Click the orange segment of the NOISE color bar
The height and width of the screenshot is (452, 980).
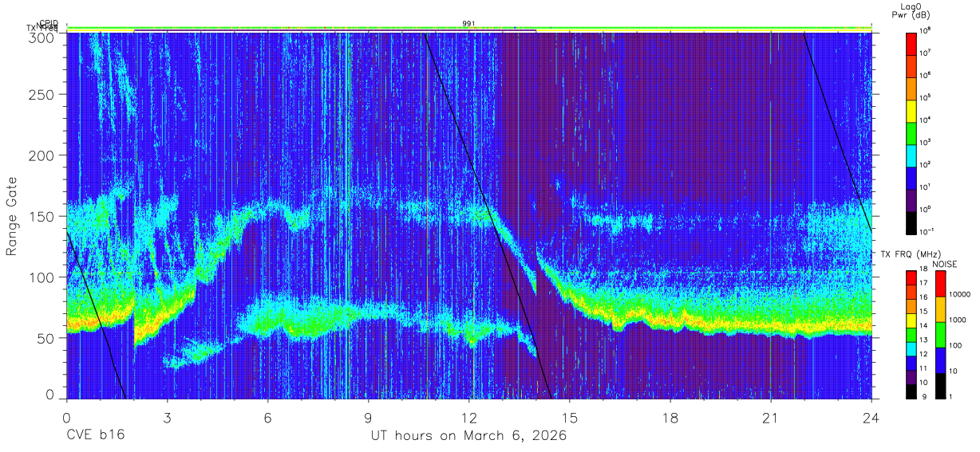pos(940,309)
